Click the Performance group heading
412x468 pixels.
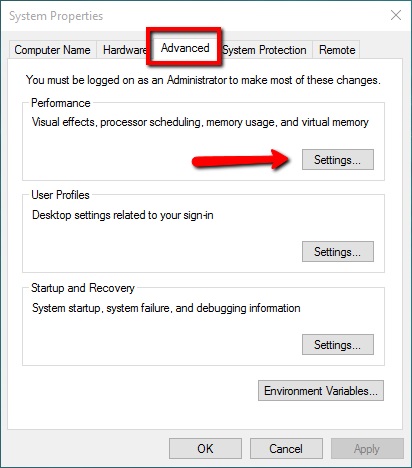click(x=61, y=103)
